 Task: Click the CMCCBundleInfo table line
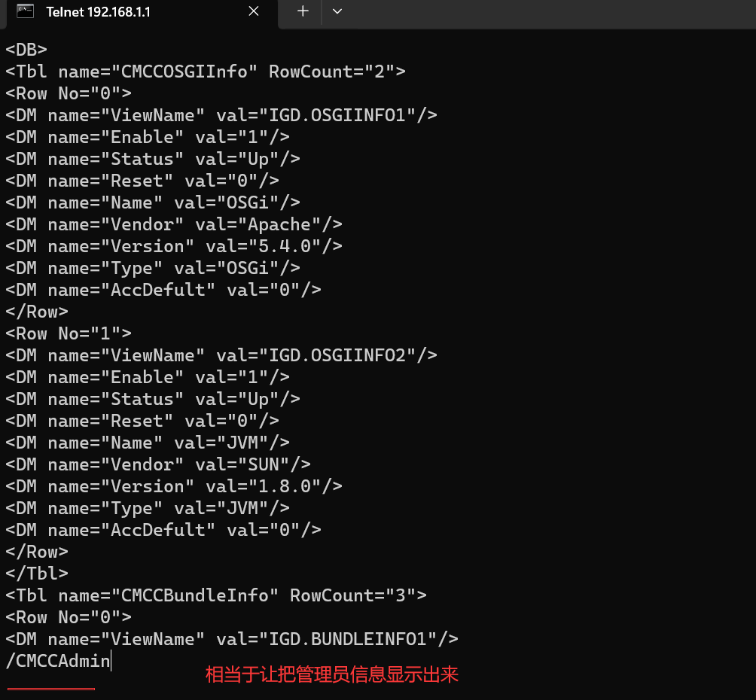coord(216,595)
